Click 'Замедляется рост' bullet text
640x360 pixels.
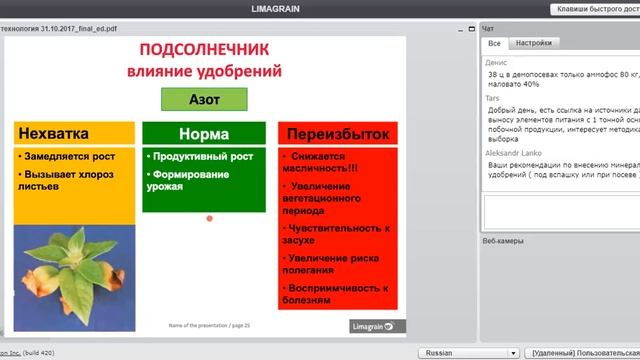[67, 156]
